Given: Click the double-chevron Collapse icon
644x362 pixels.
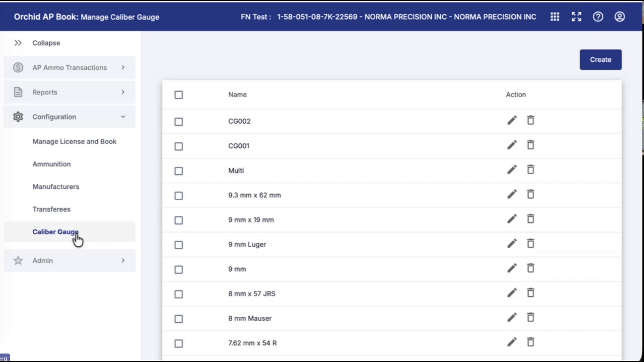Looking at the screenshot, I should click(18, 43).
